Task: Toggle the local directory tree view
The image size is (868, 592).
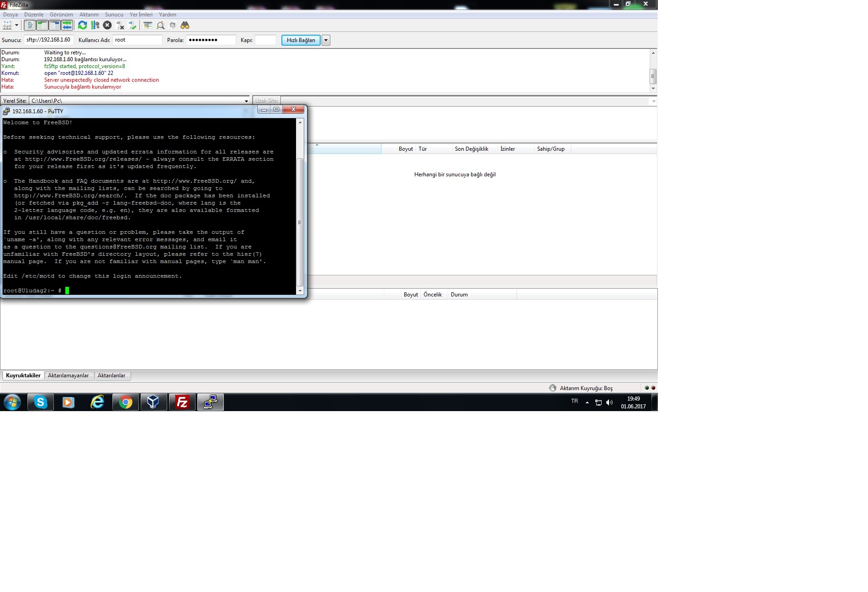Action: click(x=42, y=26)
